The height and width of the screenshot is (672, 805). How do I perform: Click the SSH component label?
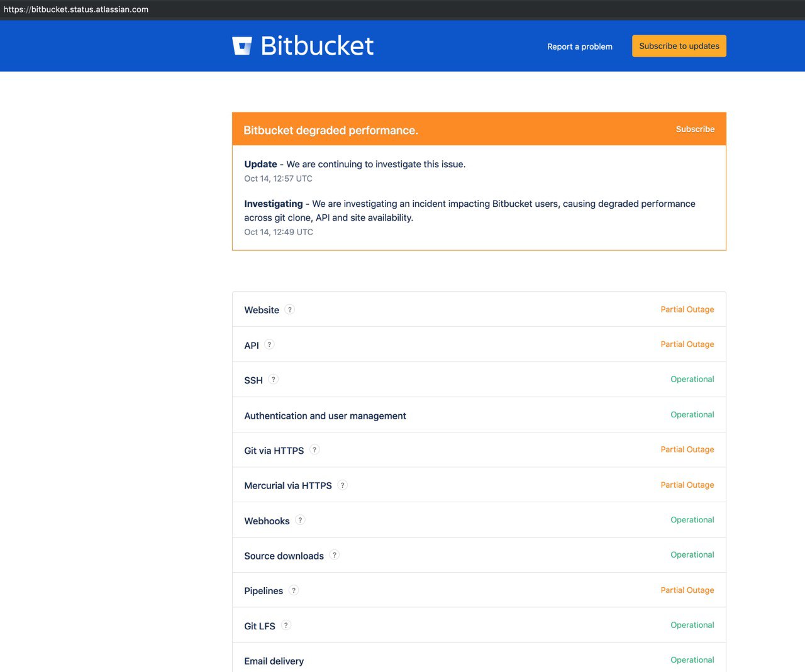pyautogui.click(x=253, y=380)
